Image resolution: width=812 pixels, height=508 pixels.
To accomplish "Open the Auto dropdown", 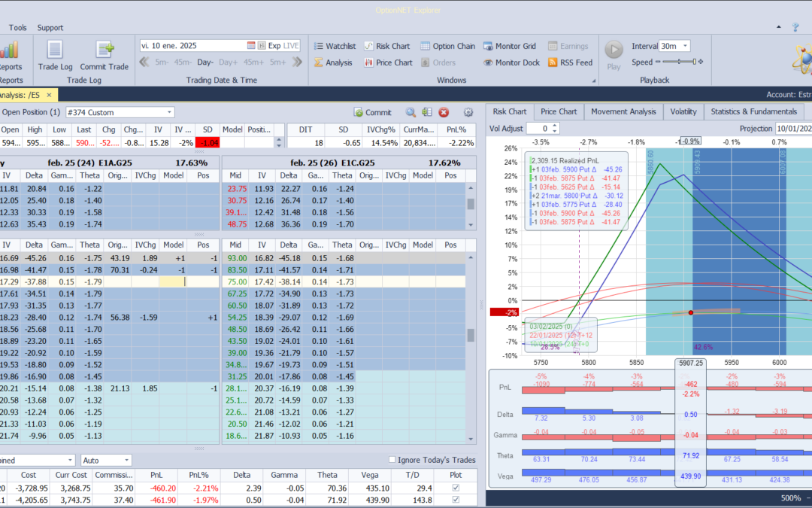I will click(126, 460).
